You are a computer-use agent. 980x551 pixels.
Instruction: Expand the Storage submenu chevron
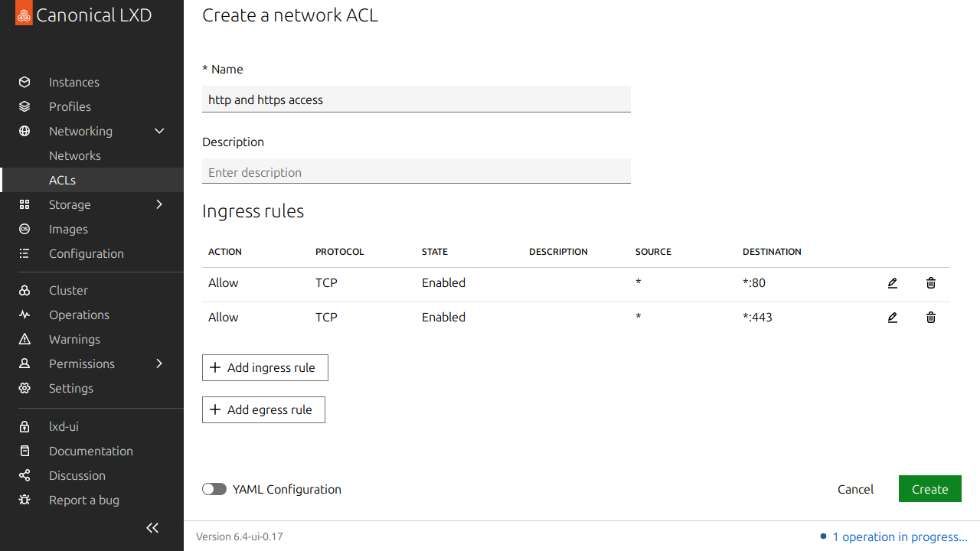[x=159, y=204]
